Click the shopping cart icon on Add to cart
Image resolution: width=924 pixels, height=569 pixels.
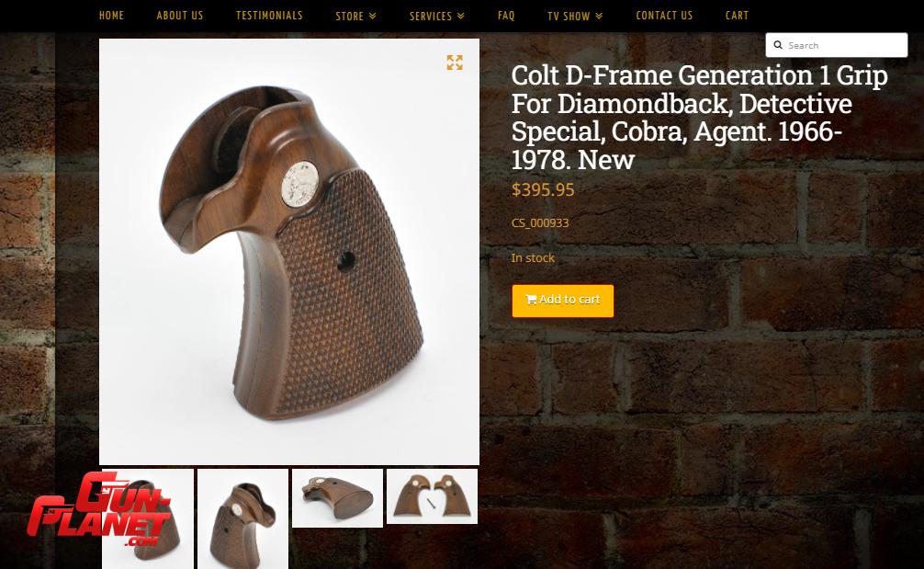coord(531,300)
